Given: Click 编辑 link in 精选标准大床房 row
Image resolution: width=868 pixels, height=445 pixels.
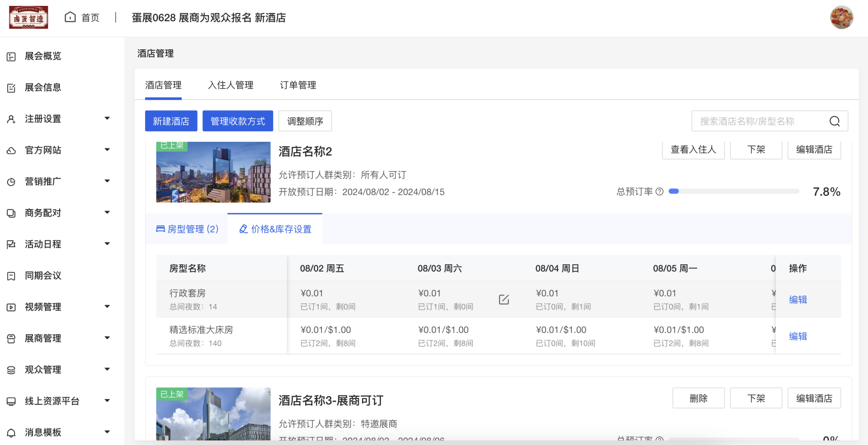Looking at the screenshot, I should tap(798, 336).
